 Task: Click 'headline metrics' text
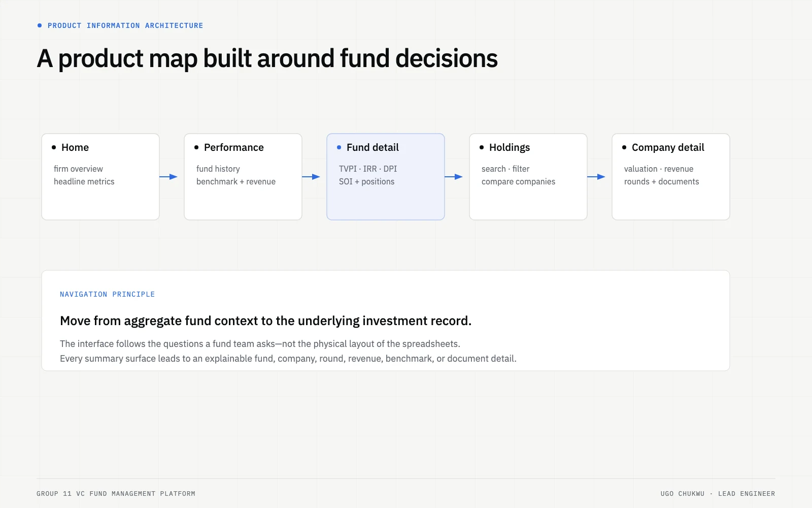pyautogui.click(x=84, y=181)
